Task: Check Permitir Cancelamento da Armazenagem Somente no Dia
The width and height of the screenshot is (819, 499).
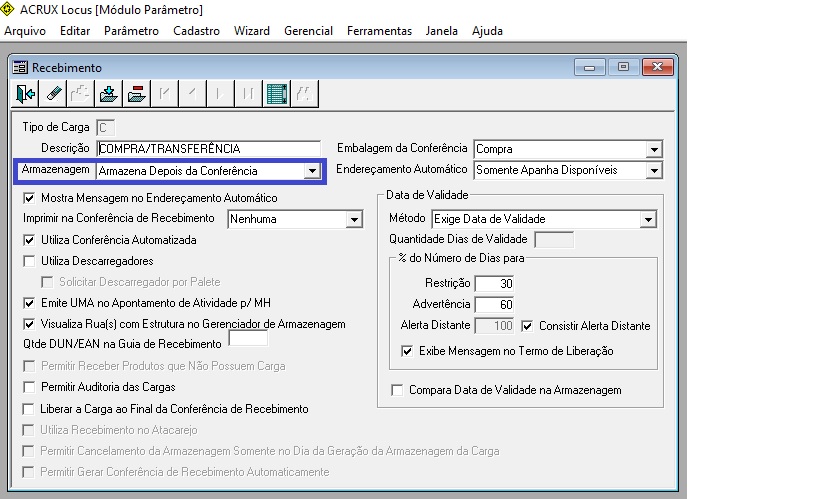Action: click(x=28, y=451)
